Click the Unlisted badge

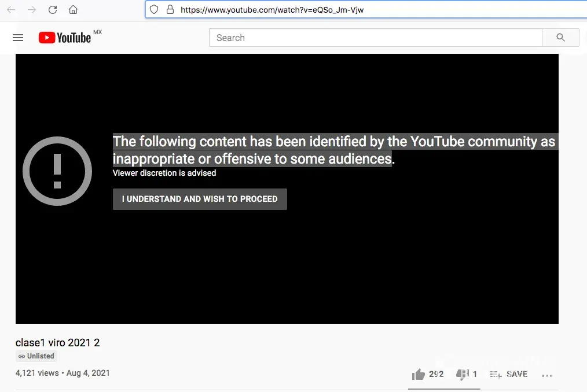[36, 356]
